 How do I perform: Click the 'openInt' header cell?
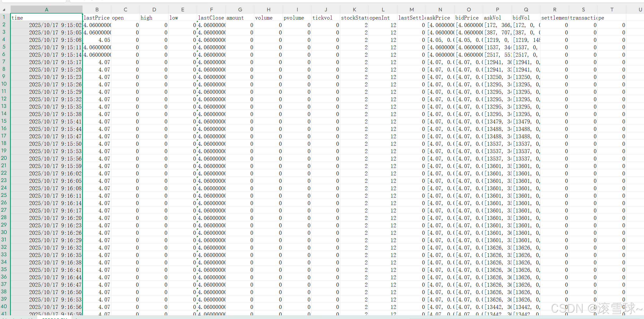pos(383,18)
